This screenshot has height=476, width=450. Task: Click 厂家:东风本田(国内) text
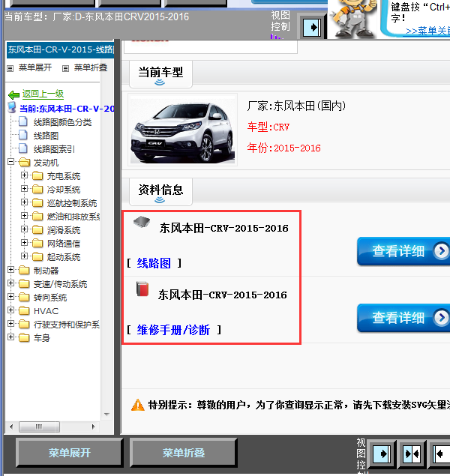296,106
